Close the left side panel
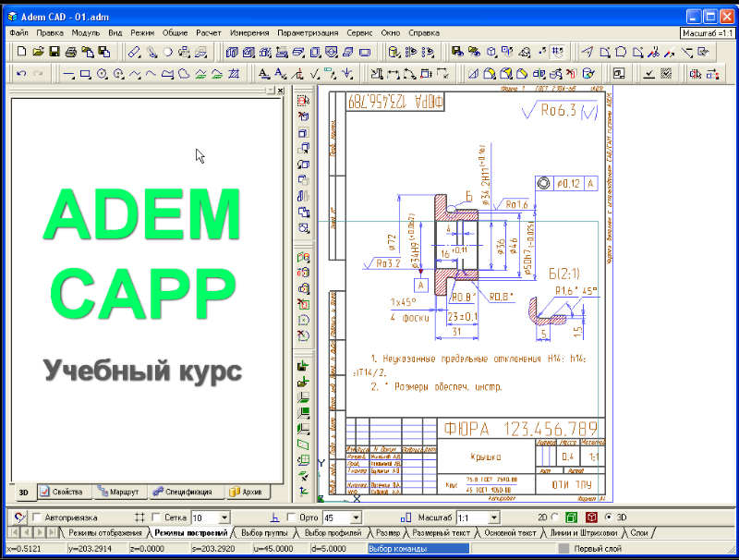The height and width of the screenshot is (560, 739). 281,90
